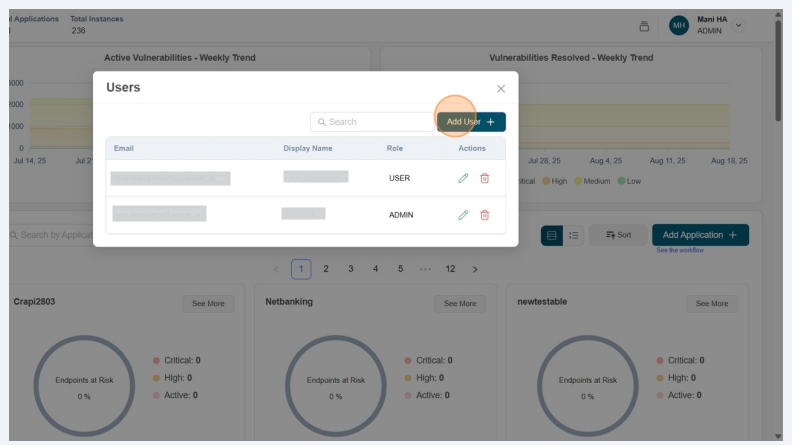792x445 pixels.
Task: Jump to page 12 of applications
Action: click(x=450, y=268)
